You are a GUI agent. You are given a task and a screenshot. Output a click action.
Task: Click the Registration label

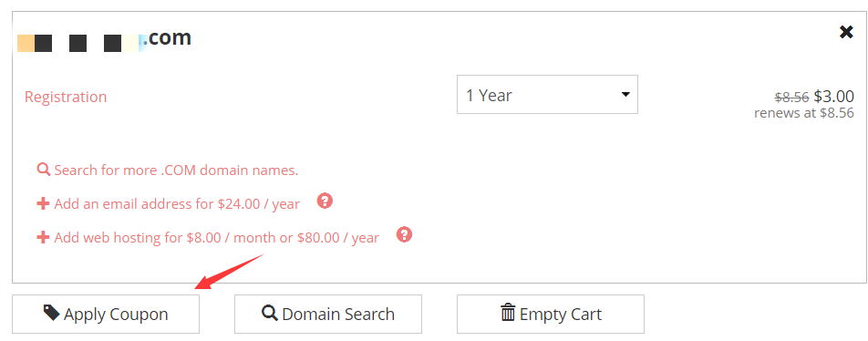point(66,97)
